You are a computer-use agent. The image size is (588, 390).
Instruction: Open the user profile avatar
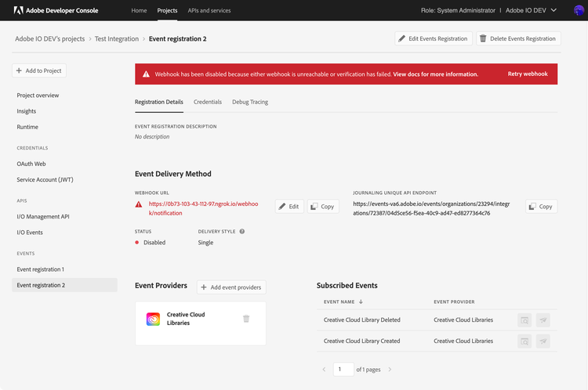pyautogui.click(x=579, y=11)
